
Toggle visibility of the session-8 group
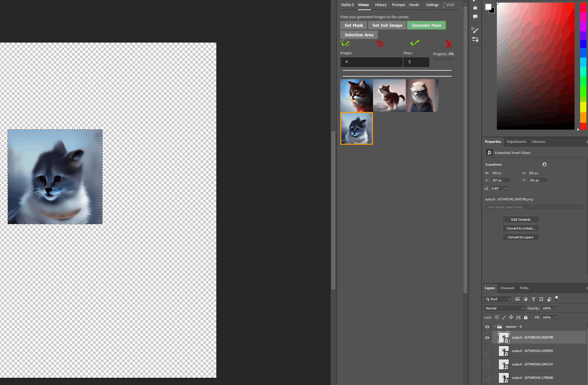click(487, 326)
